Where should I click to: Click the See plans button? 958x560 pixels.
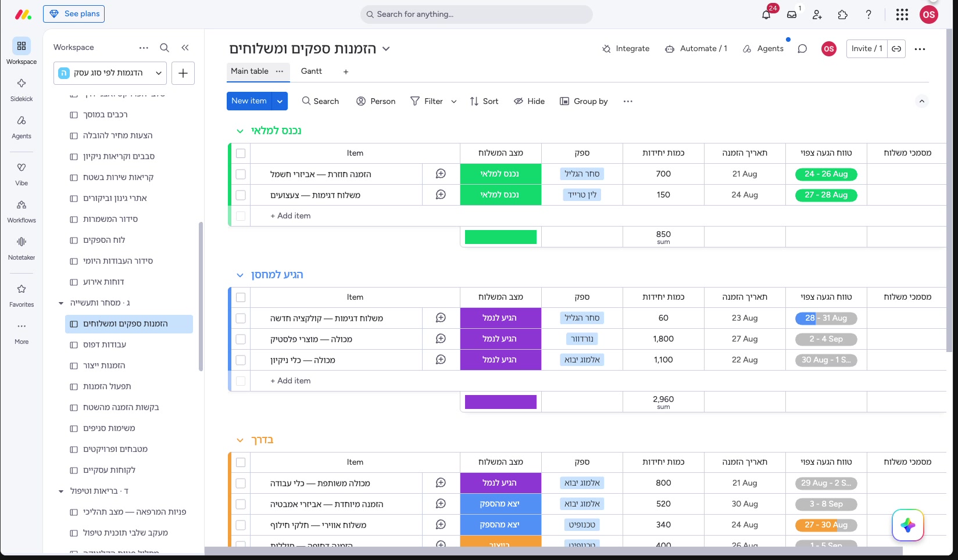(74, 14)
